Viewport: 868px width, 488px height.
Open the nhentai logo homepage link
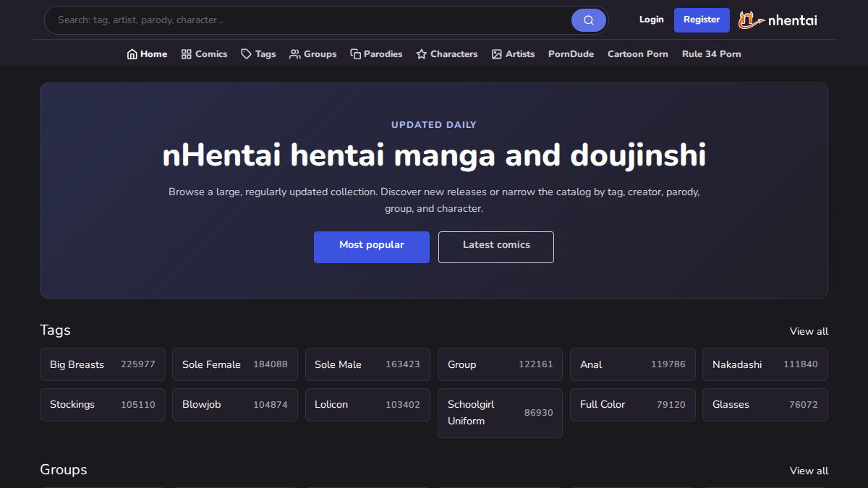point(778,20)
